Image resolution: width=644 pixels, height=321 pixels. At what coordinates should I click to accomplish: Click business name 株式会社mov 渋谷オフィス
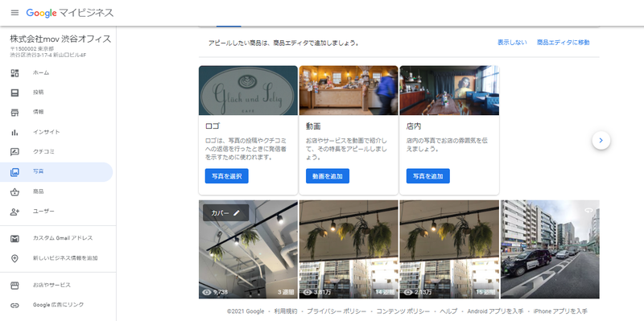click(60, 39)
